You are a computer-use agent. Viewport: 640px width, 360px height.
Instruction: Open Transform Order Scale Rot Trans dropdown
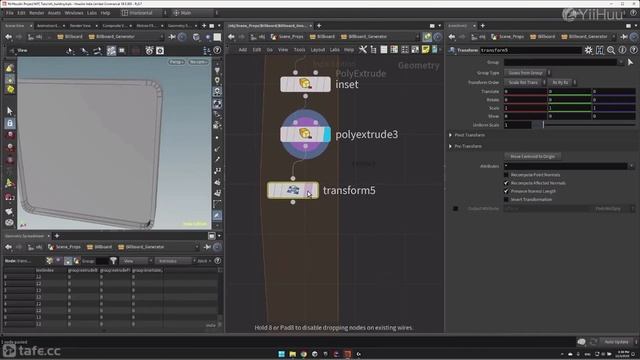click(525, 82)
